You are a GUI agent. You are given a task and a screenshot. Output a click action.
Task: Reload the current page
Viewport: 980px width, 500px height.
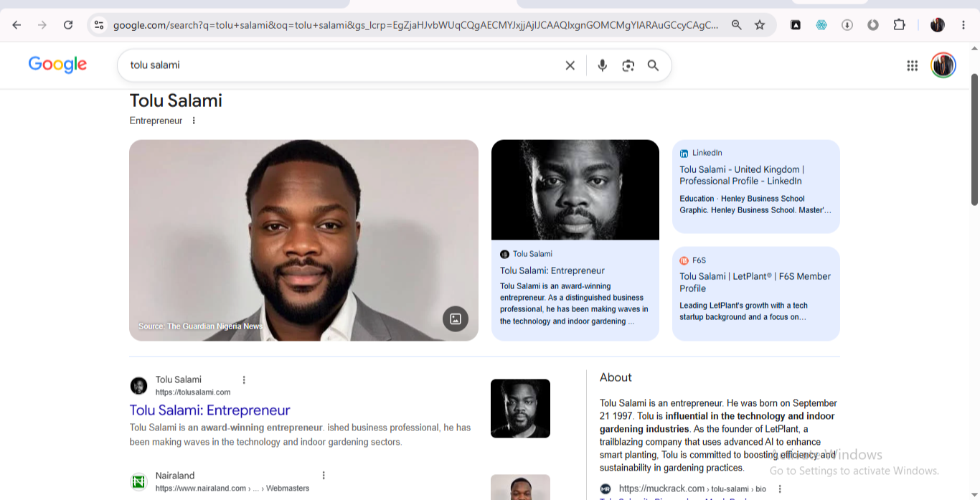(x=68, y=25)
